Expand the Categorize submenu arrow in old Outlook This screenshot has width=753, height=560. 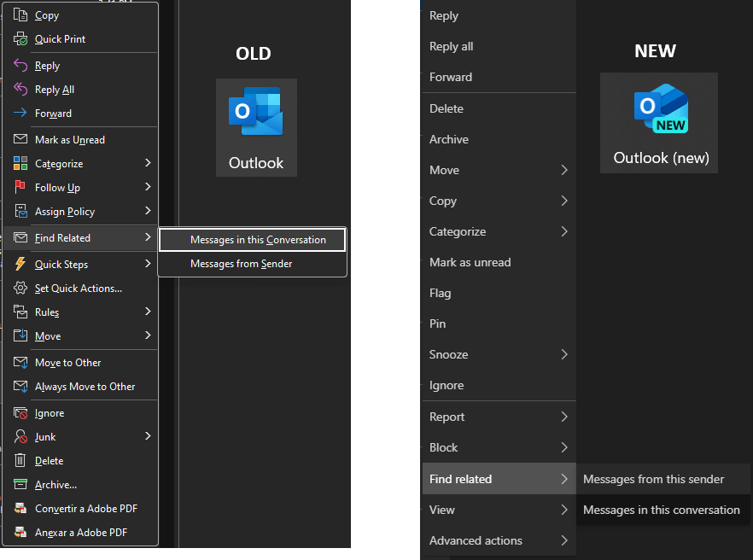[148, 163]
